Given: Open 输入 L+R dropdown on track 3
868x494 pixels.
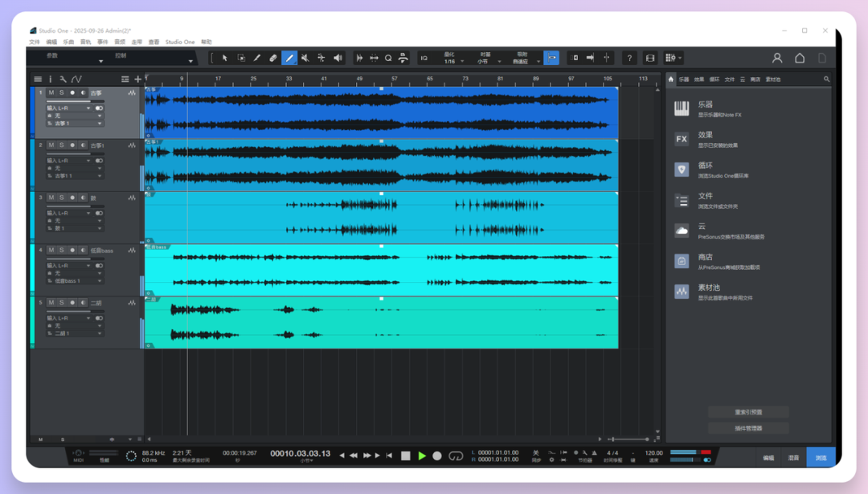Looking at the screenshot, I should coord(68,213).
